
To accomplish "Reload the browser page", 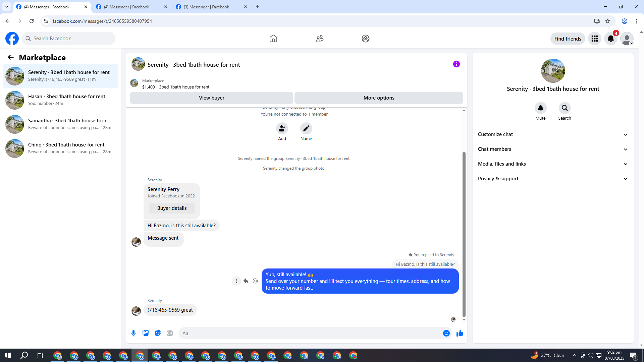I will tap(32, 21).
